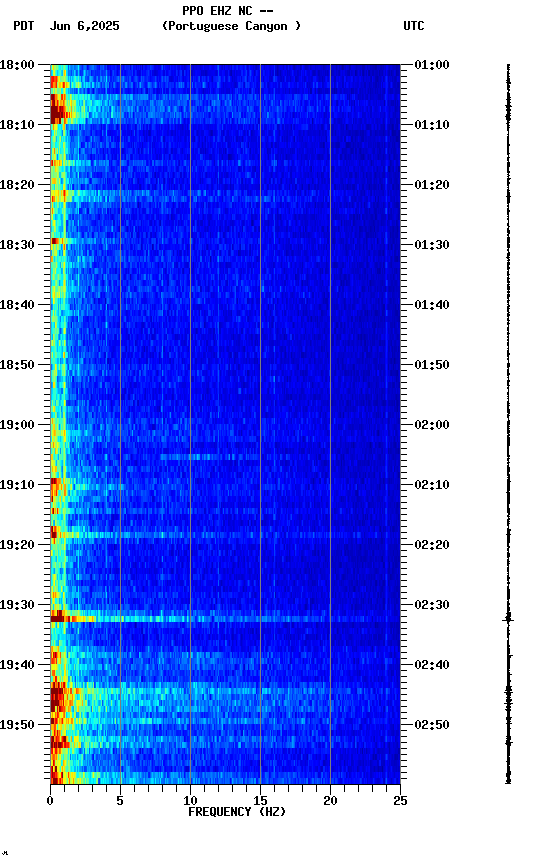
Task: Click the 01:10 UTC time label
Action: pyautogui.click(x=432, y=125)
